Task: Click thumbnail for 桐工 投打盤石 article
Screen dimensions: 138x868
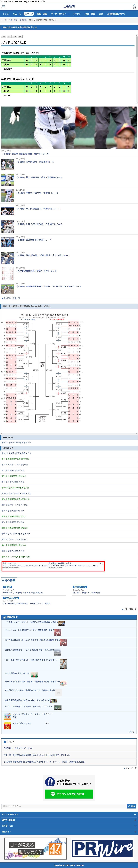Action: [x=8, y=180]
